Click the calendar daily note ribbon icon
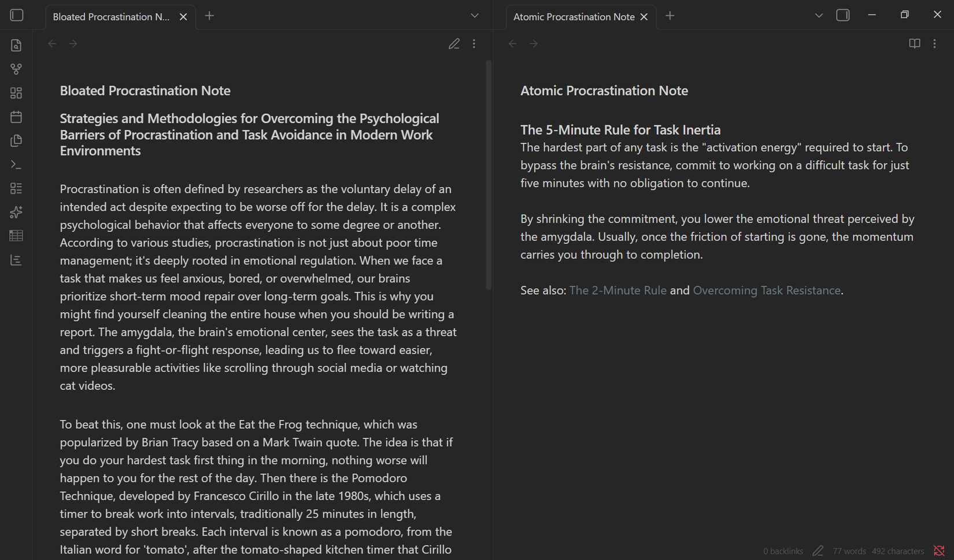 tap(16, 117)
